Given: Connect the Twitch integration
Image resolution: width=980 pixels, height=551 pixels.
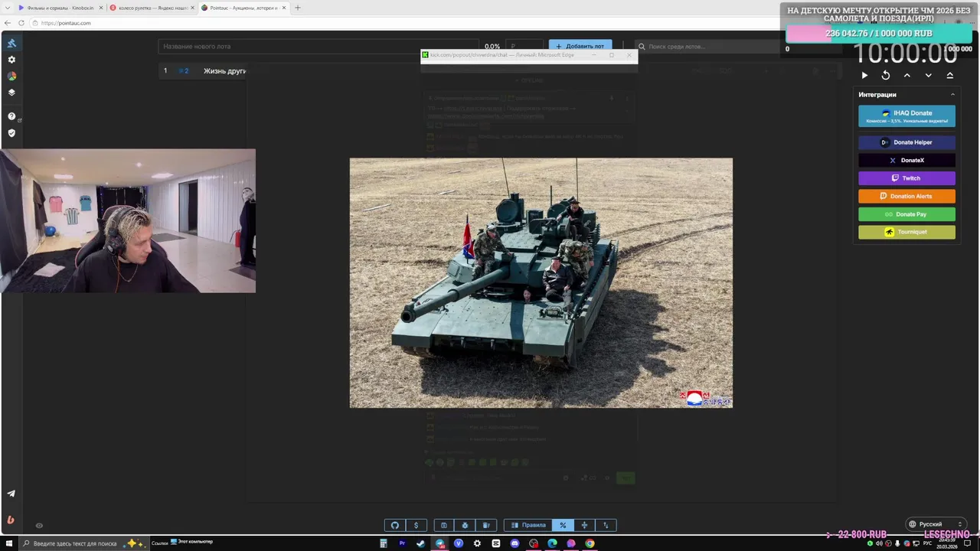Looking at the screenshot, I should 906,178.
